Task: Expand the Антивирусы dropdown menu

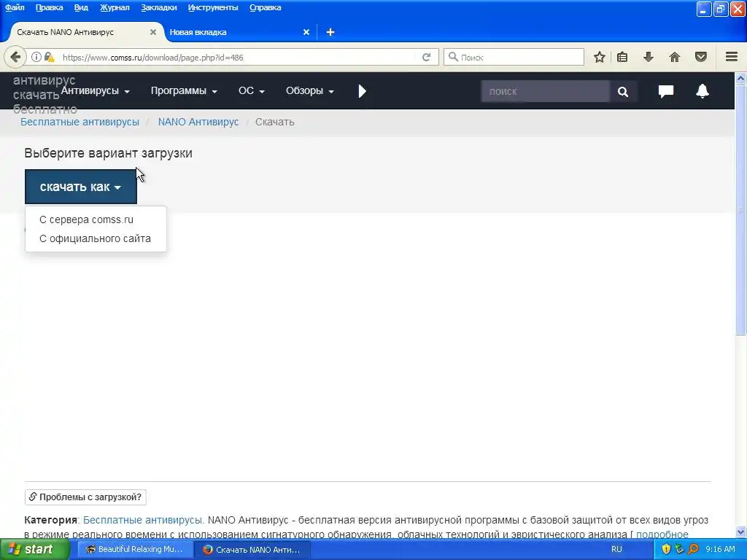Action: [96, 90]
